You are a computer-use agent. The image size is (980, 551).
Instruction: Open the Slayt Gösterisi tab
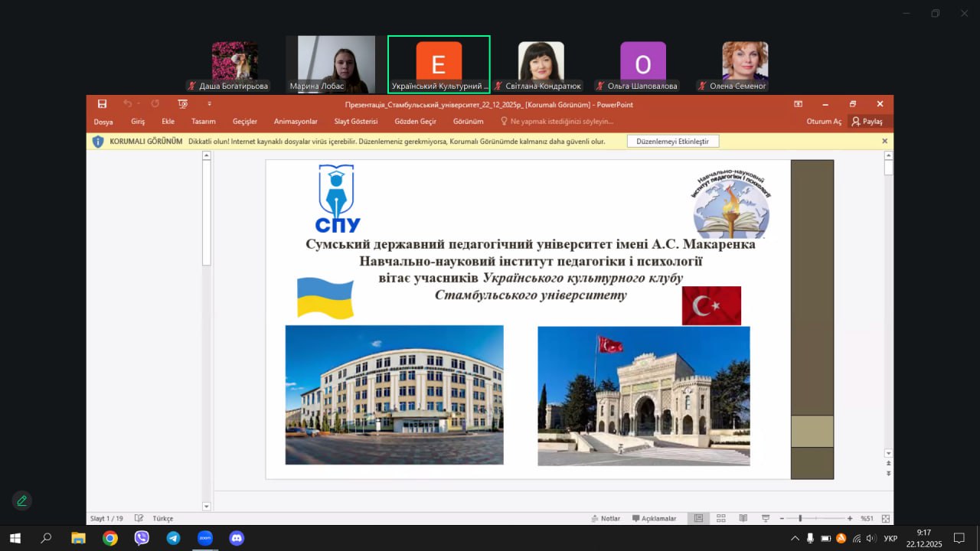point(355,121)
